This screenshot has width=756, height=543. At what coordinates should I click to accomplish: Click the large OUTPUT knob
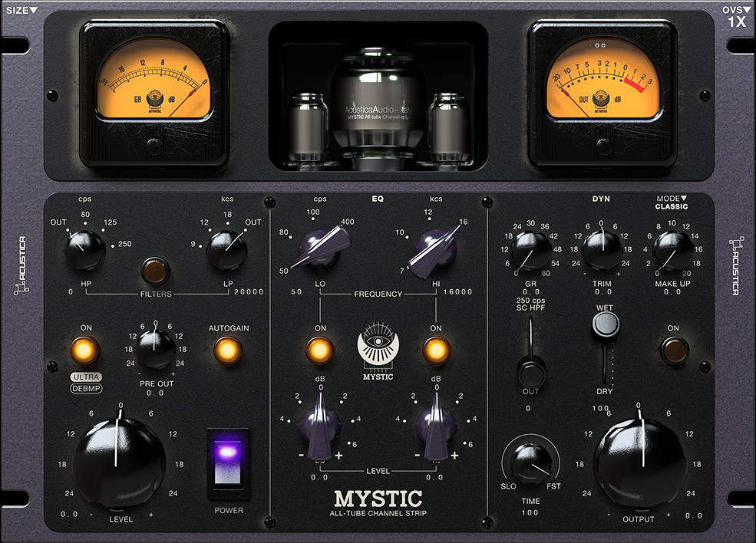pyautogui.click(x=640, y=462)
